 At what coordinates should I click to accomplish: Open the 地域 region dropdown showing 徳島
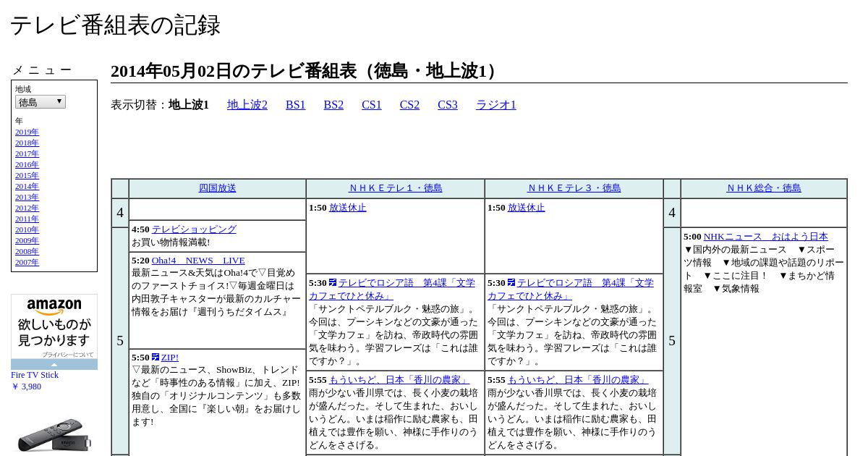(x=41, y=102)
